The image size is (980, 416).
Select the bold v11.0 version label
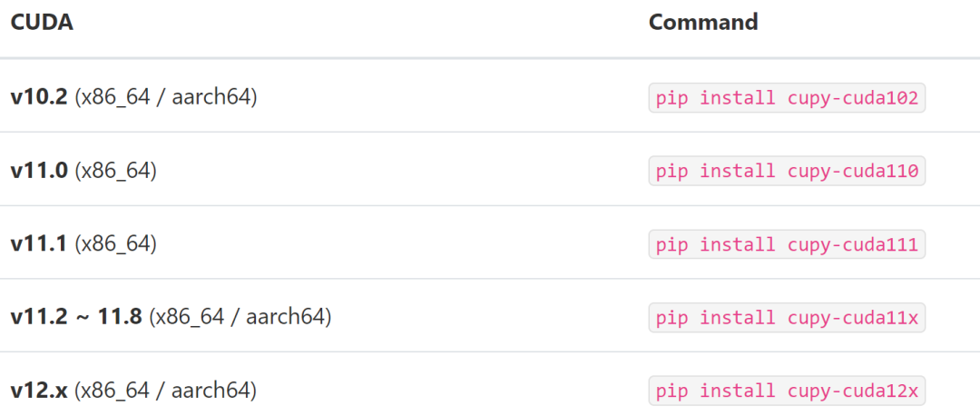(x=39, y=170)
